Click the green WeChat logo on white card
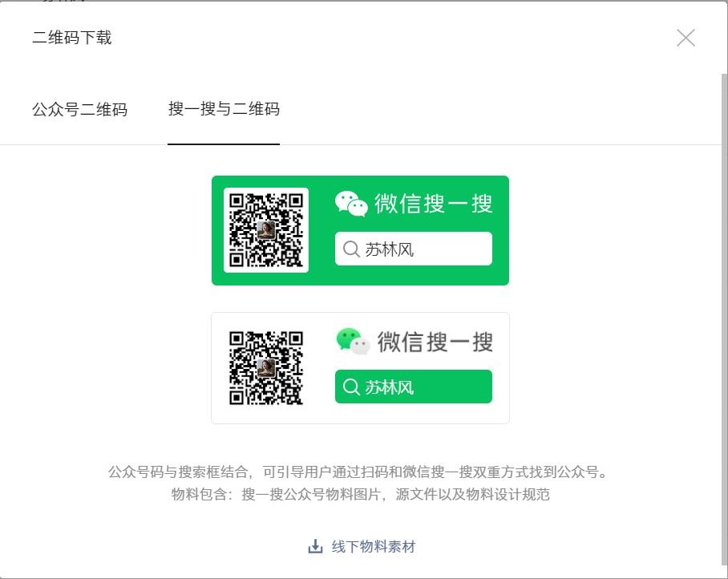 coord(353,341)
